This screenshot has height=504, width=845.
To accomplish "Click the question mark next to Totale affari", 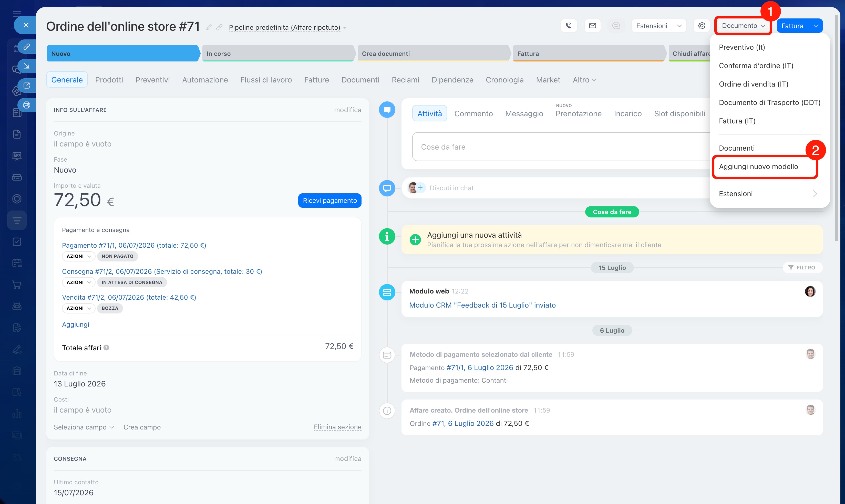I will pyautogui.click(x=106, y=348).
